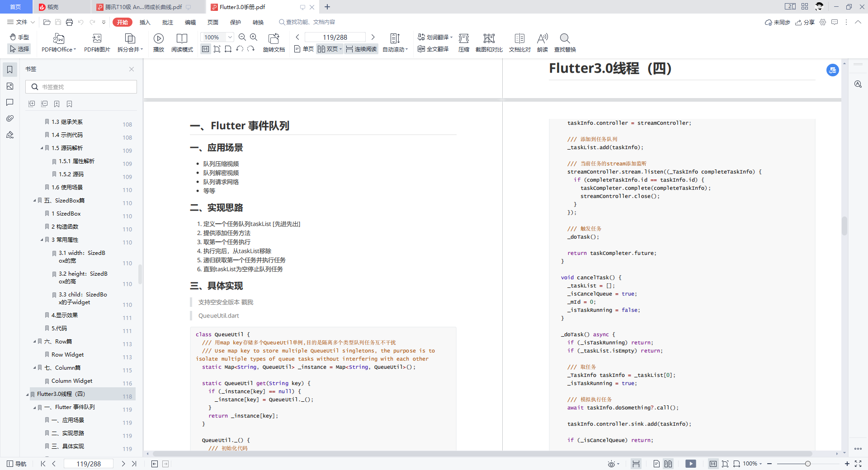Open zoom level dropdown

tap(230, 37)
